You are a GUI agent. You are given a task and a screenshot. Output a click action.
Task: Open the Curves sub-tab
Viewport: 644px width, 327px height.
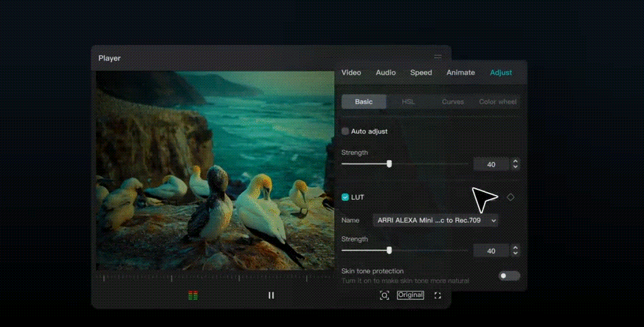pos(453,102)
